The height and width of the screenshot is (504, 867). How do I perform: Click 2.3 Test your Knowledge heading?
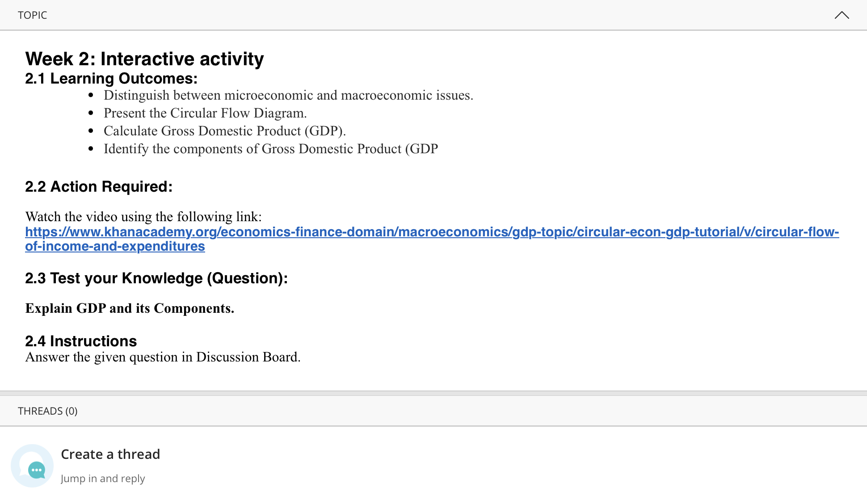click(156, 278)
